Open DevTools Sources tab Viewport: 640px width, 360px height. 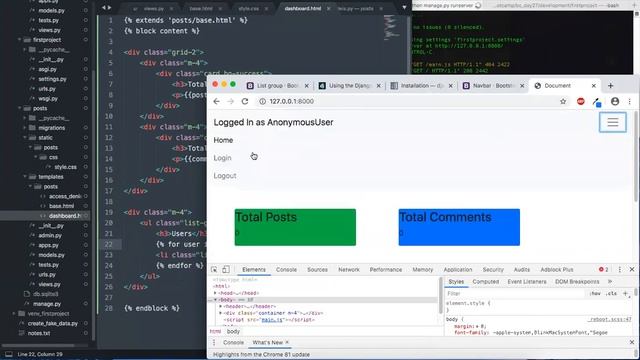point(317,270)
